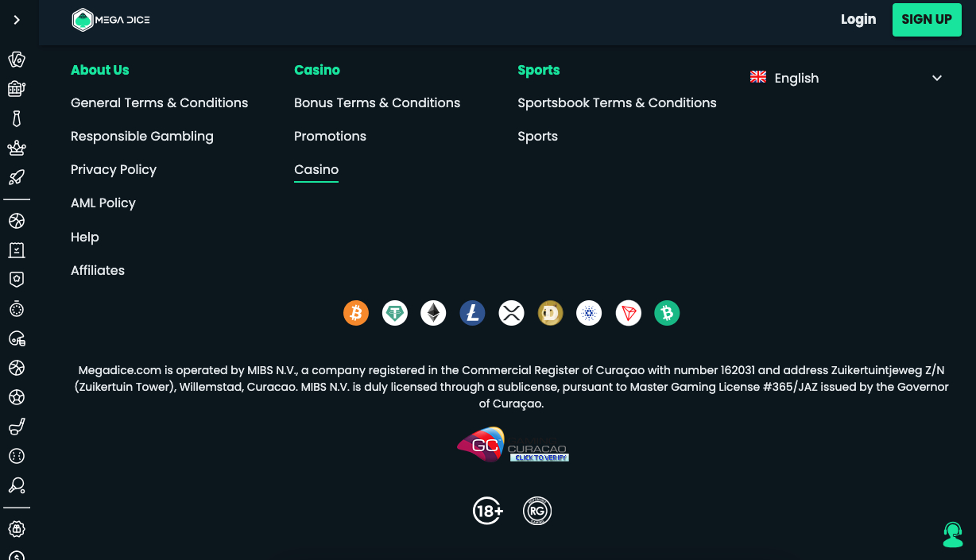Click the Mega Dice logo
Screen dimensions: 976x560
pos(110,20)
